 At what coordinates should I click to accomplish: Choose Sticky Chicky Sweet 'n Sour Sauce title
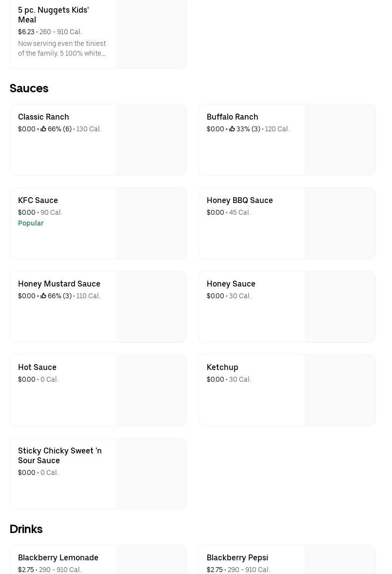coord(59,455)
